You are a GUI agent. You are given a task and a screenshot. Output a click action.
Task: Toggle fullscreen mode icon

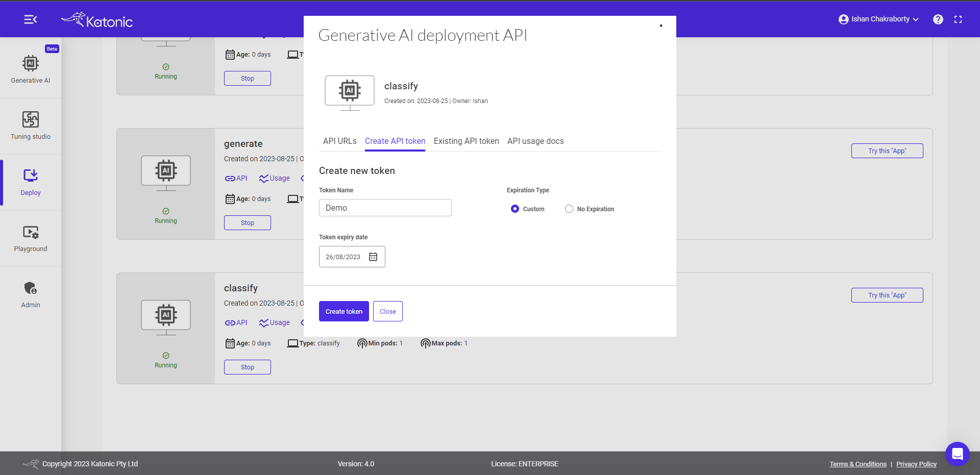pos(958,19)
